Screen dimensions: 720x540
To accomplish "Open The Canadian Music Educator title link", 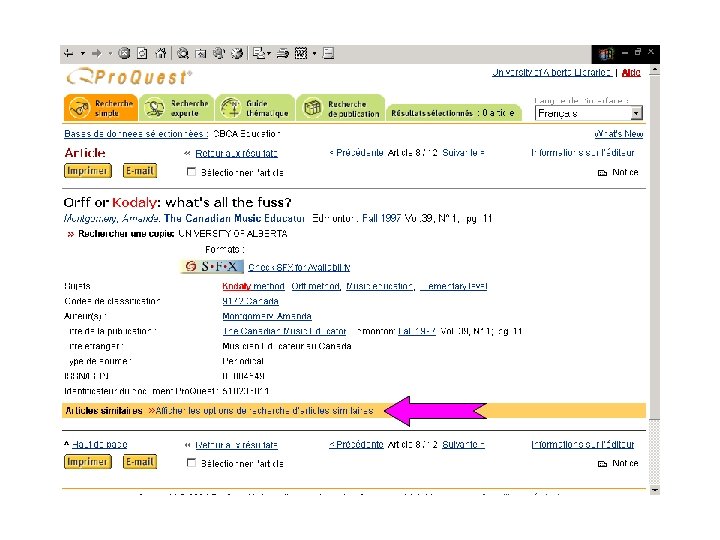I will pyautogui.click(x=234, y=219).
